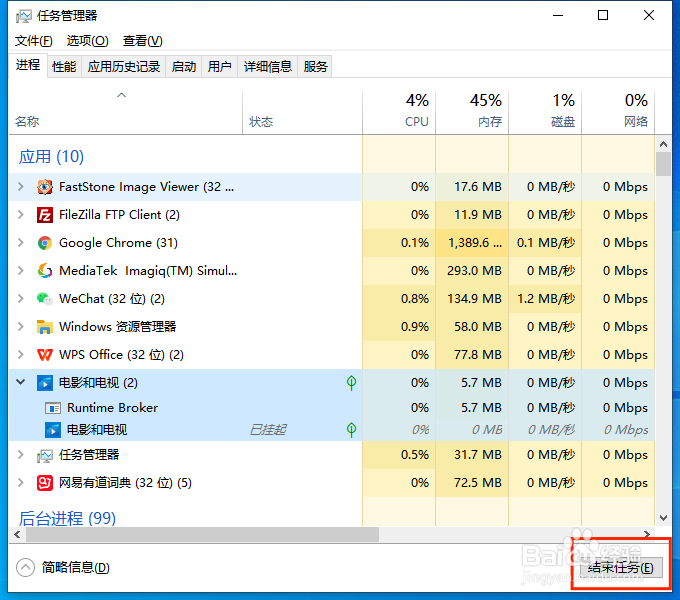Sort by the 状态 column header
The width and height of the screenshot is (680, 600).
coord(302,113)
